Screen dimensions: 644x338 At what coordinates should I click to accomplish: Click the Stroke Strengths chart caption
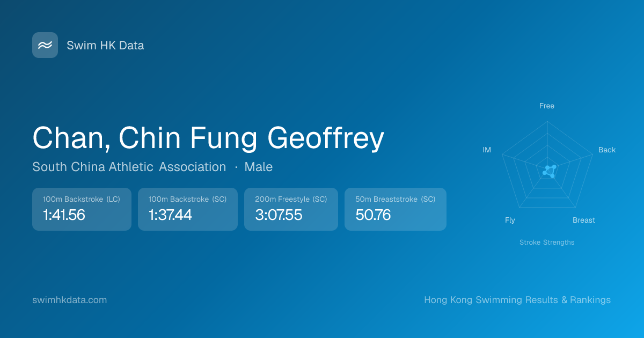tap(547, 243)
